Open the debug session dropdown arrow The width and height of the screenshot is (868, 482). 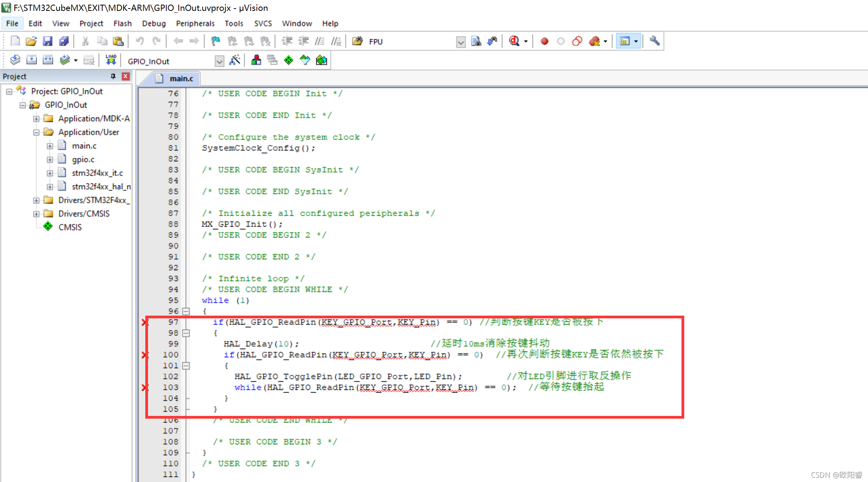coord(526,41)
